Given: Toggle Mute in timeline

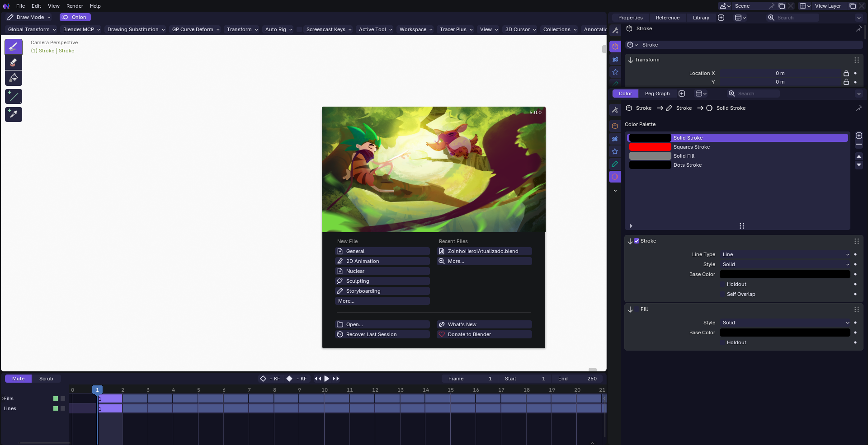Looking at the screenshot, I should coord(19,379).
